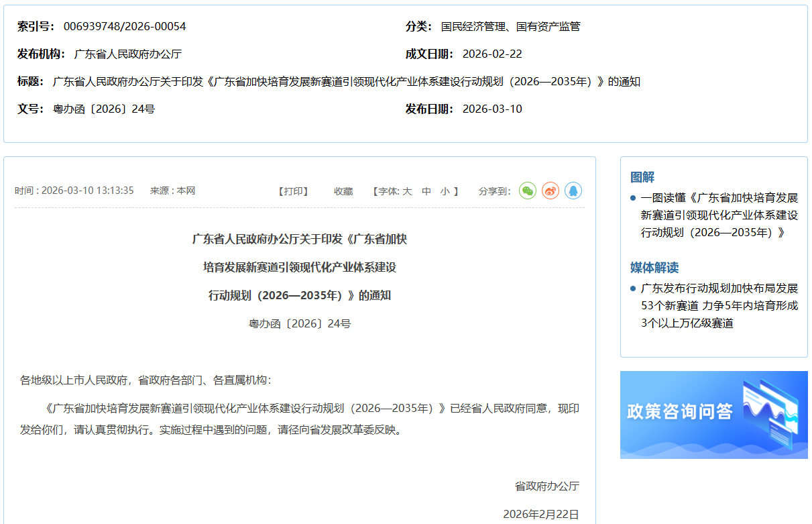812x524 pixels.
Task: Click the source label 来源: 本网
Action: pos(172,191)
